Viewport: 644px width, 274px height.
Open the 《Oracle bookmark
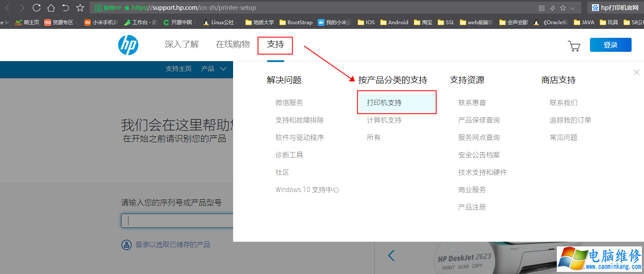[x=550, y=23]
